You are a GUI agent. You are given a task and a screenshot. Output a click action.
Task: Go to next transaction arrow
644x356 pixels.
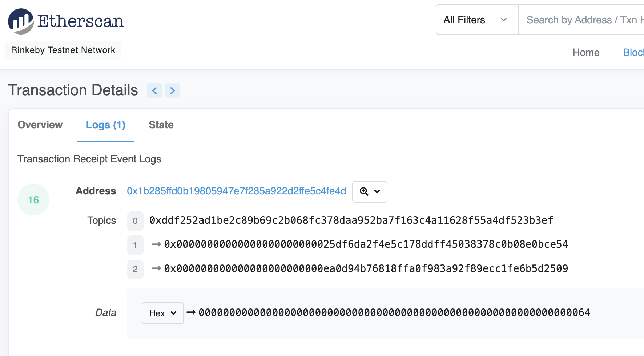[x=173, y=90]
